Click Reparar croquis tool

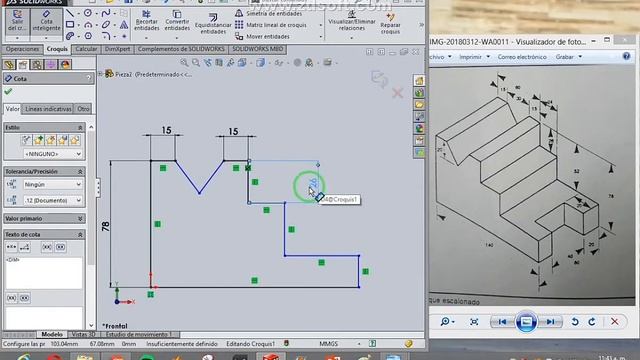point(390,24)
